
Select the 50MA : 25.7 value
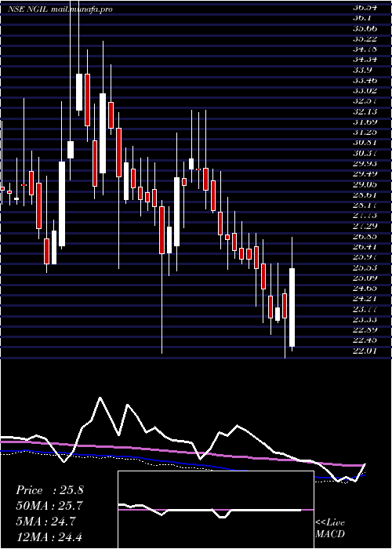(49, 506)
